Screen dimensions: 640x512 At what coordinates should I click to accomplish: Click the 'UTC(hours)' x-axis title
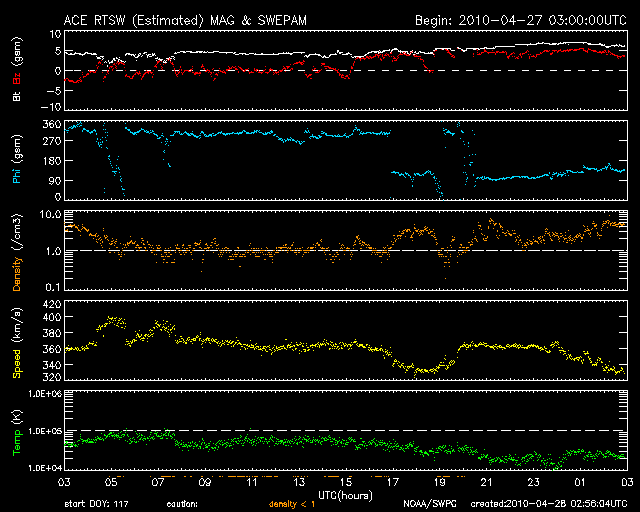tap(345, 496)
